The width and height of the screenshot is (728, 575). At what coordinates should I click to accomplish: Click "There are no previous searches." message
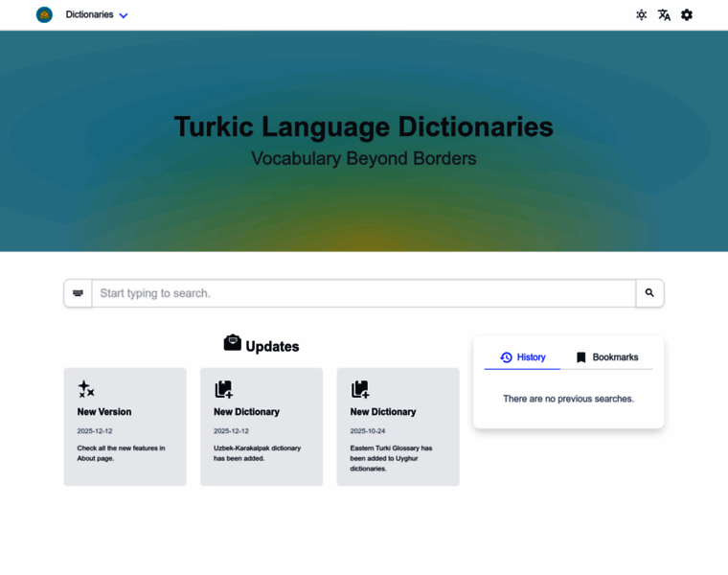(x=568, y=399)
